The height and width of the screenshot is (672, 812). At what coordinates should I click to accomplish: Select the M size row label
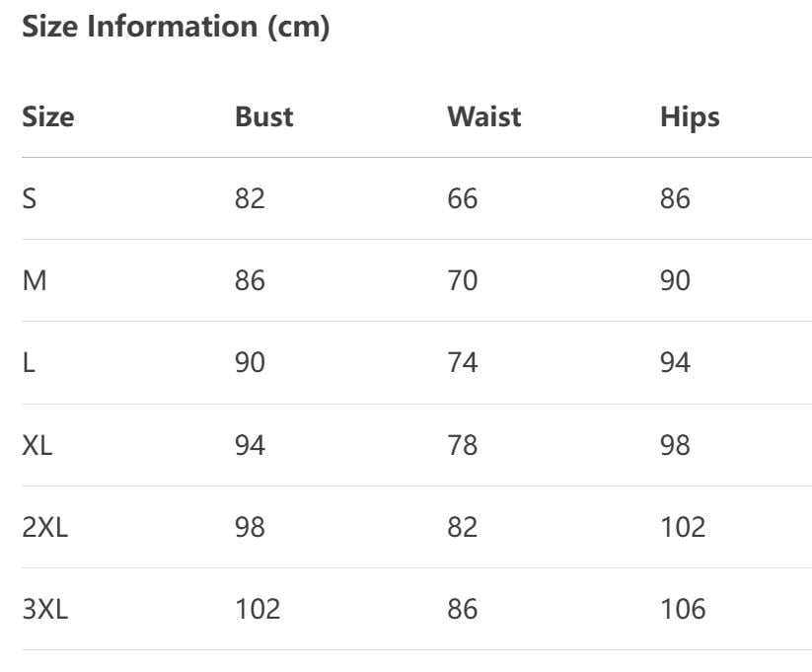pos(35,281)
